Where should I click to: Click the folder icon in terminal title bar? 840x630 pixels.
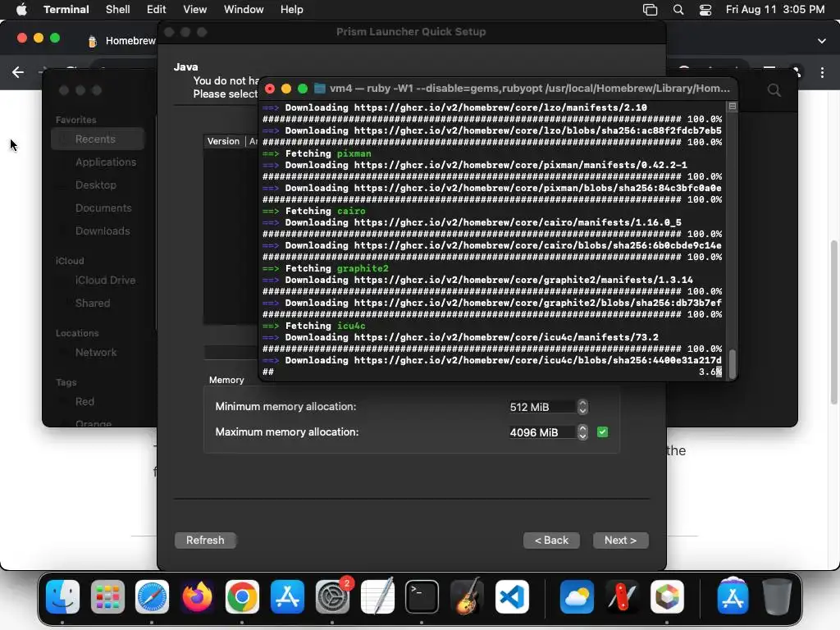coord(320,88)
